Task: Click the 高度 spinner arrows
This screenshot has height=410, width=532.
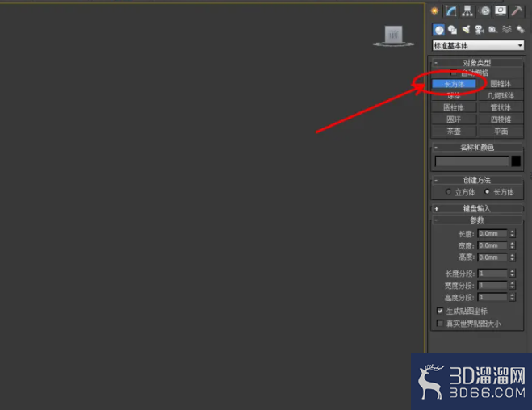Action: (513, 257)
